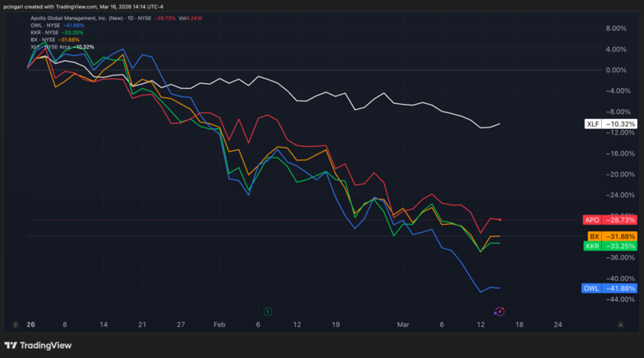Click the purple lightning event icon
Image resolution: width=644 pixels, height=358 pixels.
tap(499, 312)
